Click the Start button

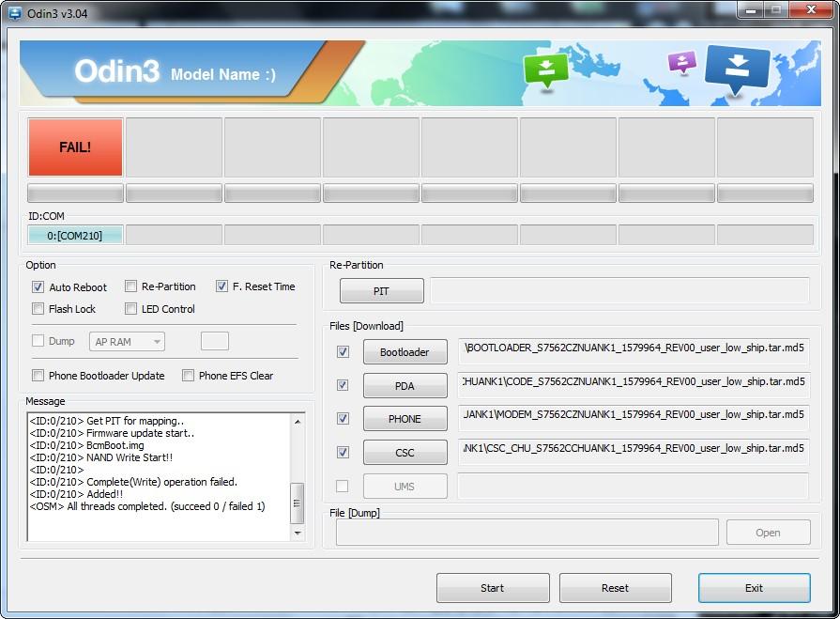click(493, 588)
